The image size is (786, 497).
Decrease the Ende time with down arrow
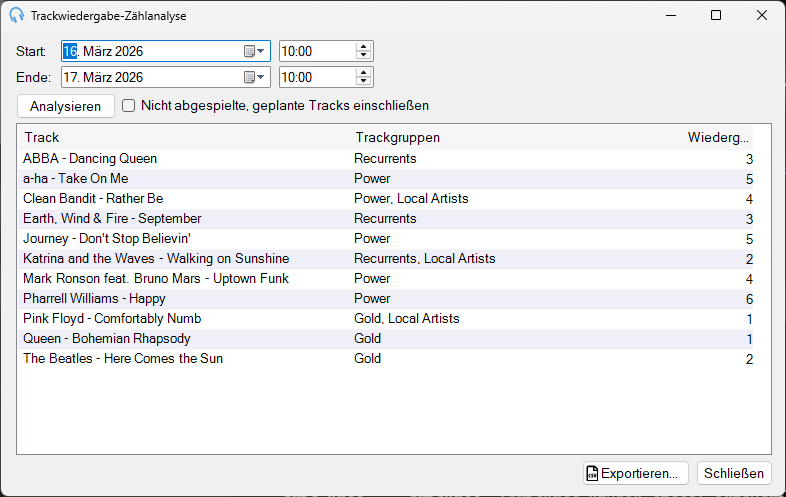363,82
